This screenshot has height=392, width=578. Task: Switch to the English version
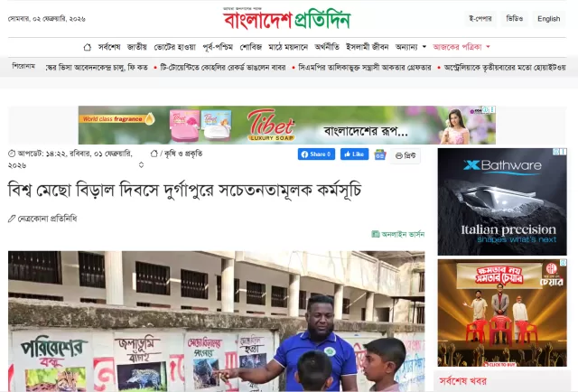pos(548,19)
